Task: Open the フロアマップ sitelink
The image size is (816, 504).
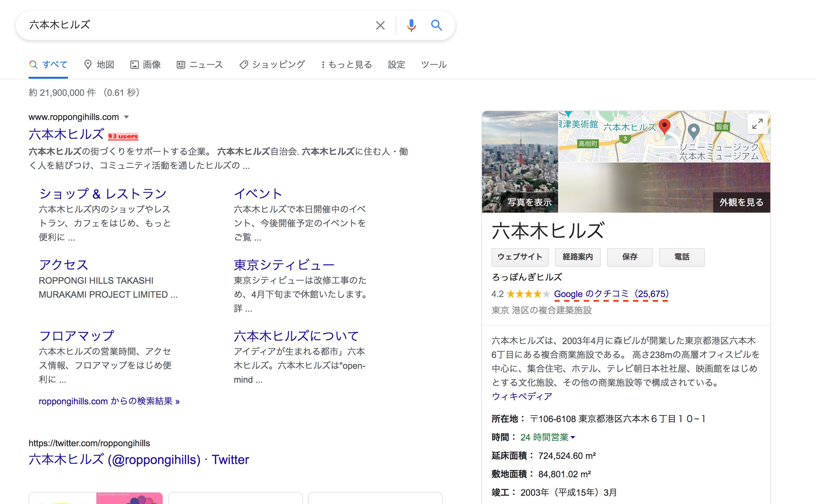Action: point(77,336)
